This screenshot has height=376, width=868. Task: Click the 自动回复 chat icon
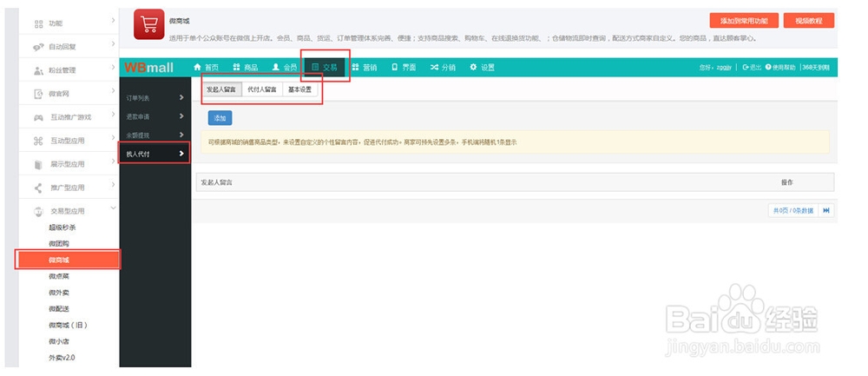[38, 47]
